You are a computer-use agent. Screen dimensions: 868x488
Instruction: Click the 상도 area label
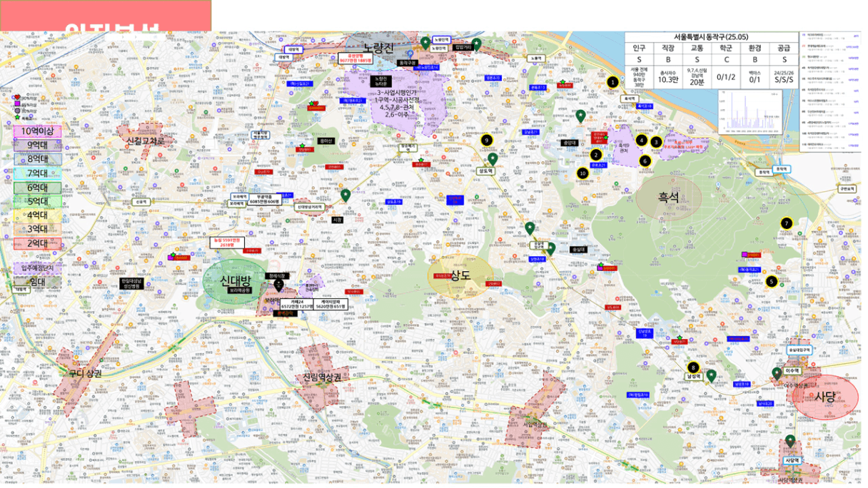pos(462,275)
